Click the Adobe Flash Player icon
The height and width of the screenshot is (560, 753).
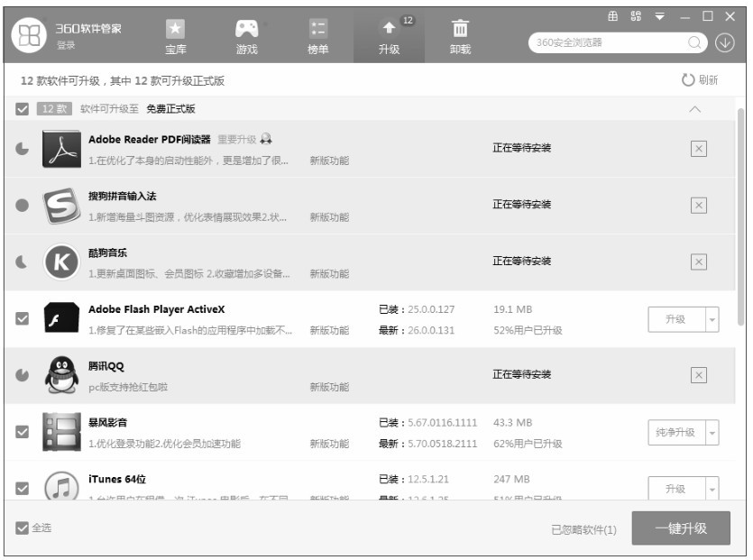[x=61, y=317]
